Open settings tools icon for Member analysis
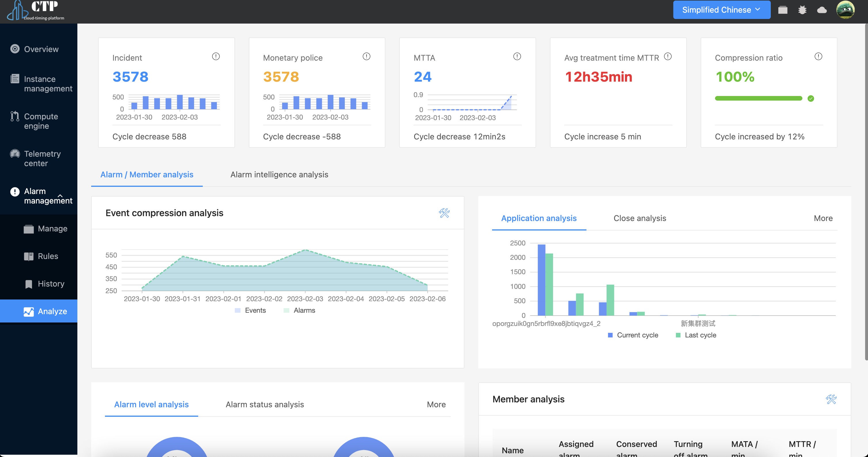 tap(831, 399)
